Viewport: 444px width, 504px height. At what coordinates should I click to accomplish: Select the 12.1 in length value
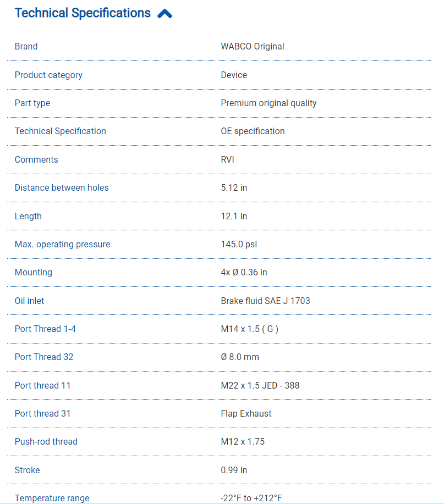(234, 216)
